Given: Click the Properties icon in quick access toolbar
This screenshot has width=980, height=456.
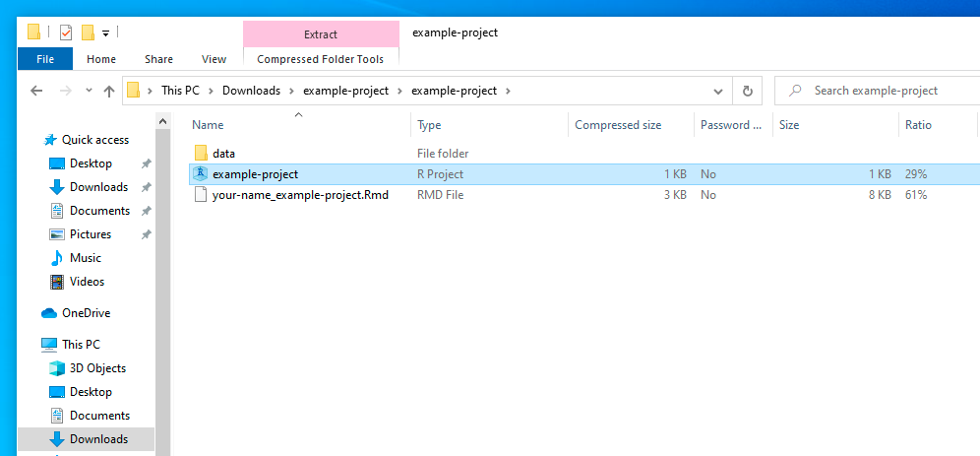Looking at the screenshot, I should point(66,33).
